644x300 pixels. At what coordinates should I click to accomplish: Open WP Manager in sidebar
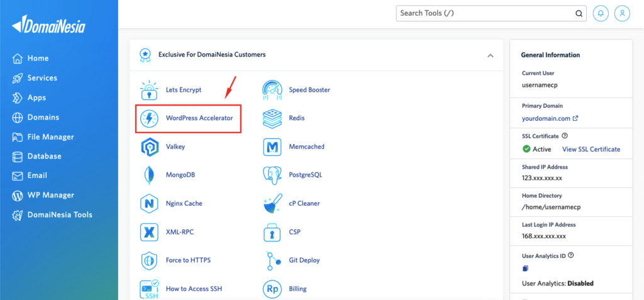click(x=43, y=195)
